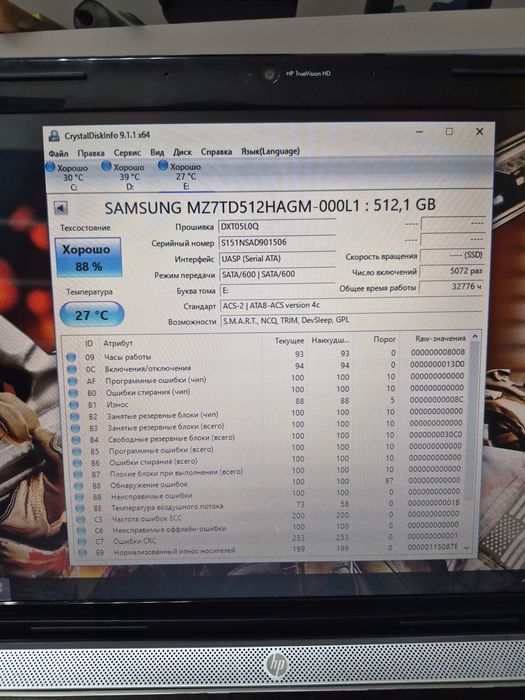Select raw value 00000115087E in E9 row

point(433,546)
